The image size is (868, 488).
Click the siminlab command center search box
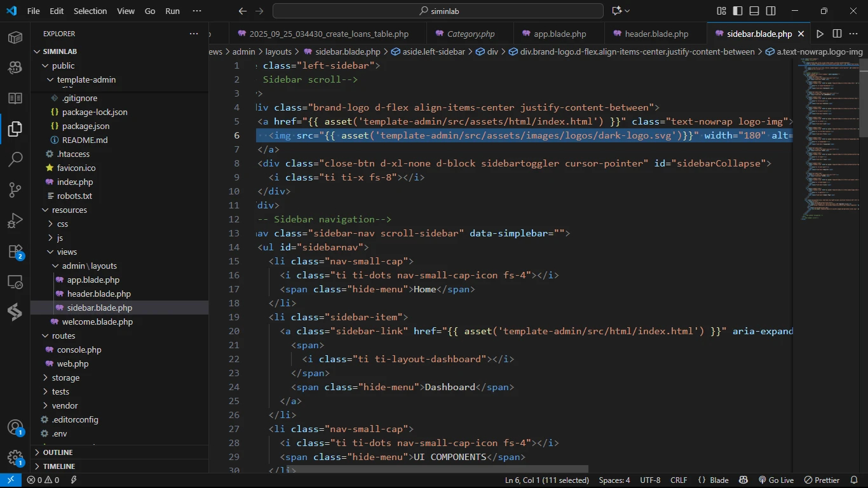coord(438,11)
